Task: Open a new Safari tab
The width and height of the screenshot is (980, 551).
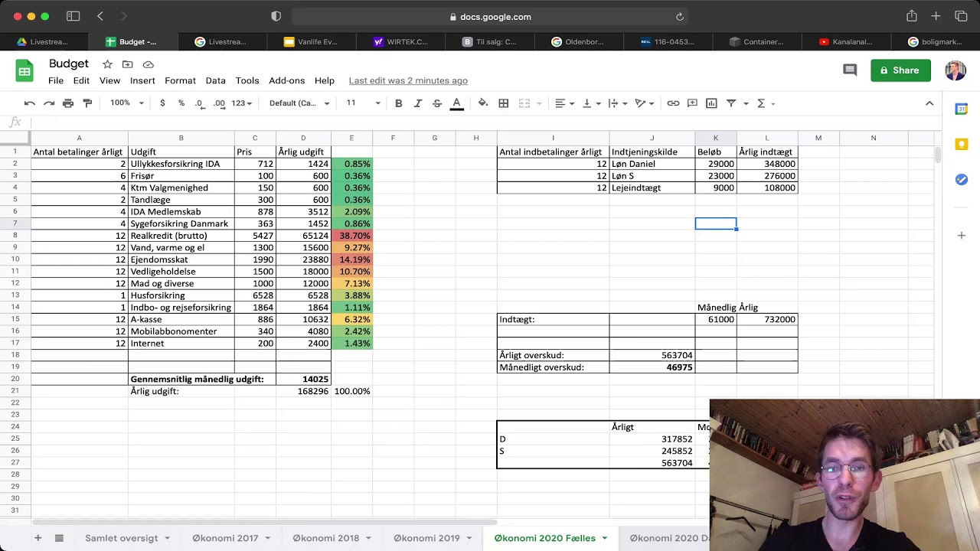Action: (936, 16)
